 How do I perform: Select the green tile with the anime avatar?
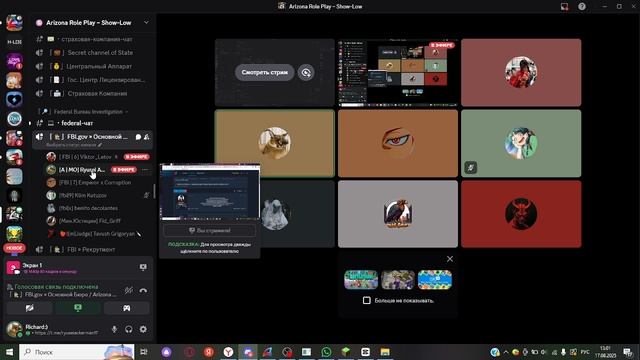point(521,143)
